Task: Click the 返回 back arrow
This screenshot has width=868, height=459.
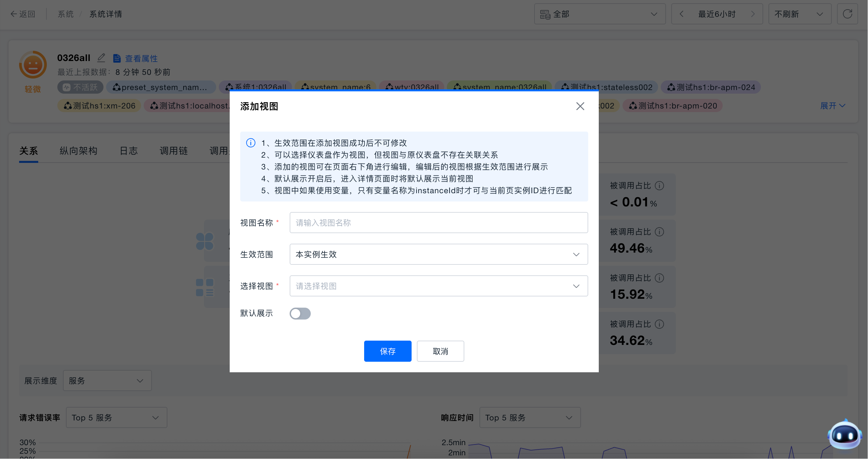Action: 22,14
